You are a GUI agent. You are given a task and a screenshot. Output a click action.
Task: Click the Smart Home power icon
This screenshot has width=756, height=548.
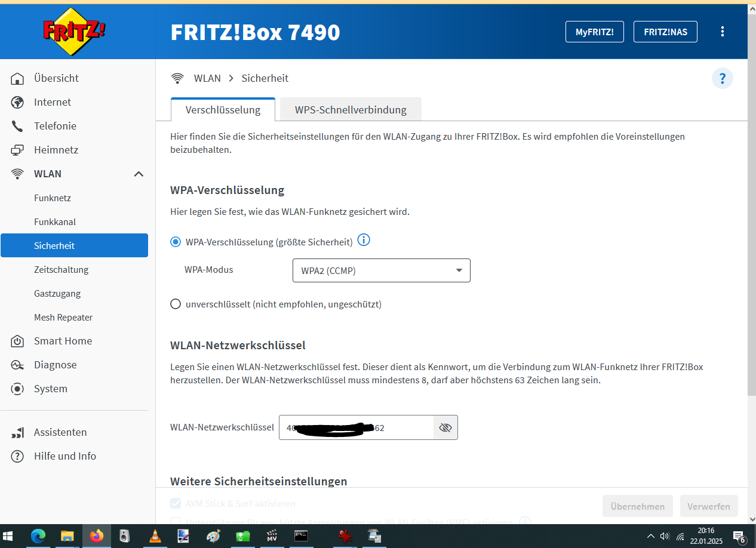(x=18, y=341)
